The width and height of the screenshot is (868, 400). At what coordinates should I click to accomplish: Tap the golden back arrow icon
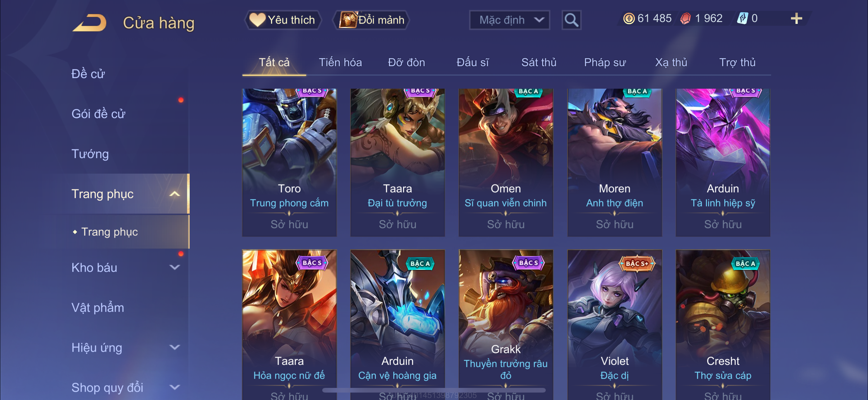[90, 23]
